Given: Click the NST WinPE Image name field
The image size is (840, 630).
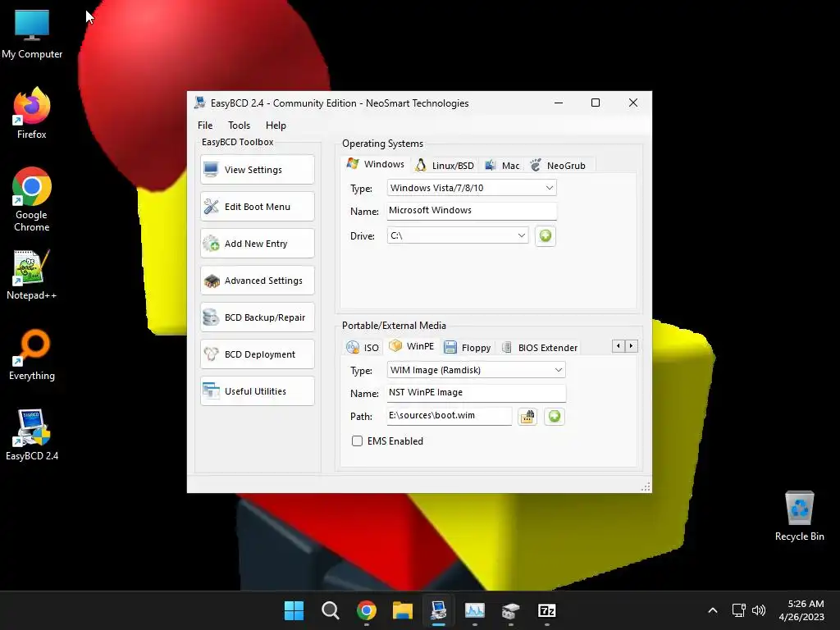Looking at the screenshot, I should (476, 393).
